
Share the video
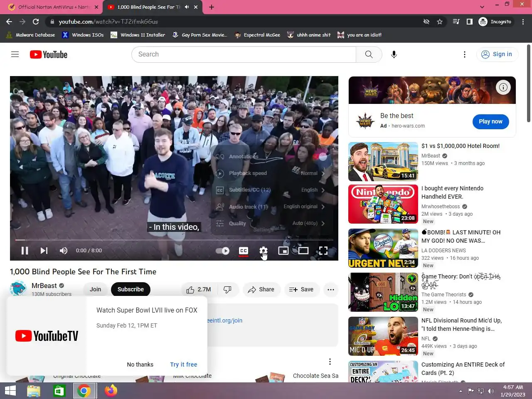point(261,290)
